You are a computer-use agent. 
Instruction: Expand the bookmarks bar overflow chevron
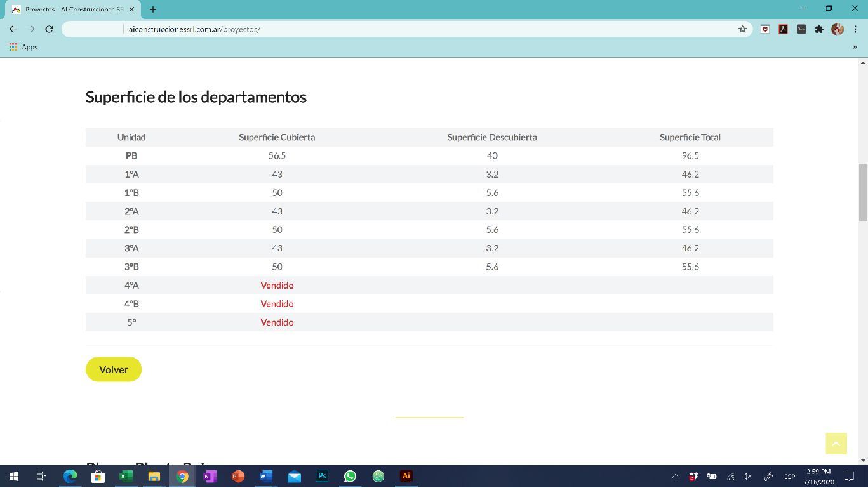coord(855,47)
